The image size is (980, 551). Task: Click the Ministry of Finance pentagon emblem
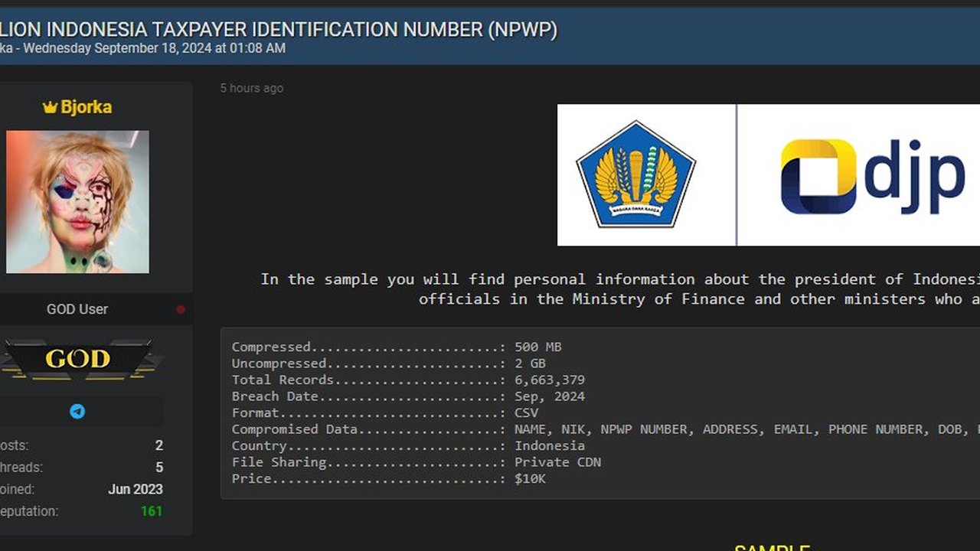[x=635, y=175]
